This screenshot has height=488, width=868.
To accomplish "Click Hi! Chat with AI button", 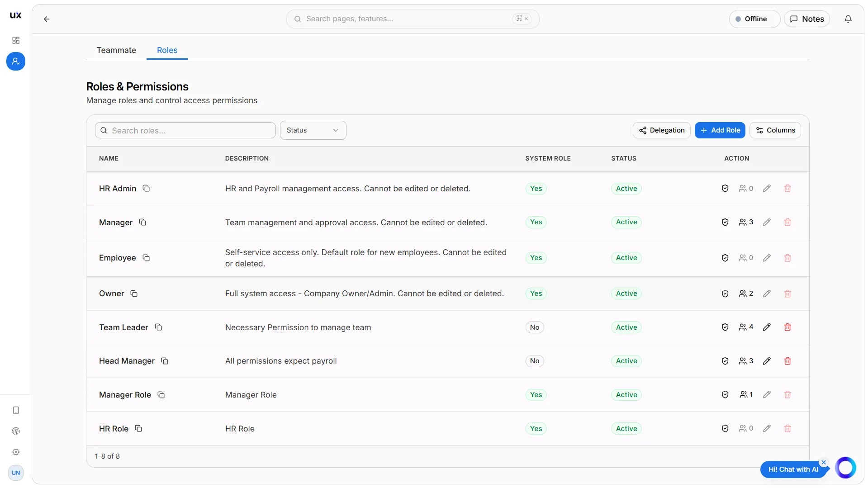I will click(x=793, y=469).
